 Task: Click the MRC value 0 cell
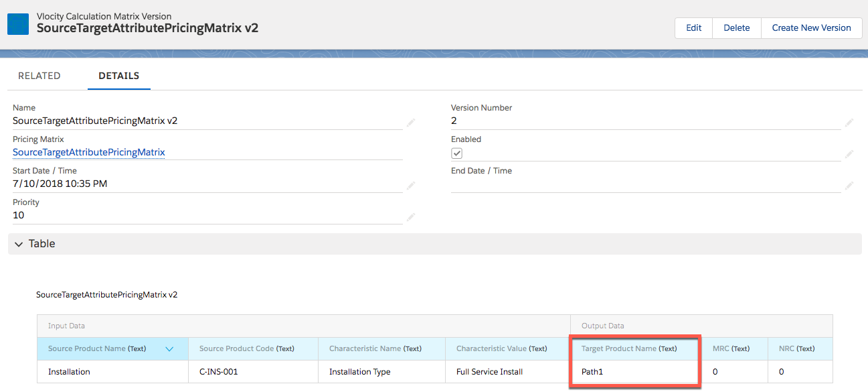(734, 371)
